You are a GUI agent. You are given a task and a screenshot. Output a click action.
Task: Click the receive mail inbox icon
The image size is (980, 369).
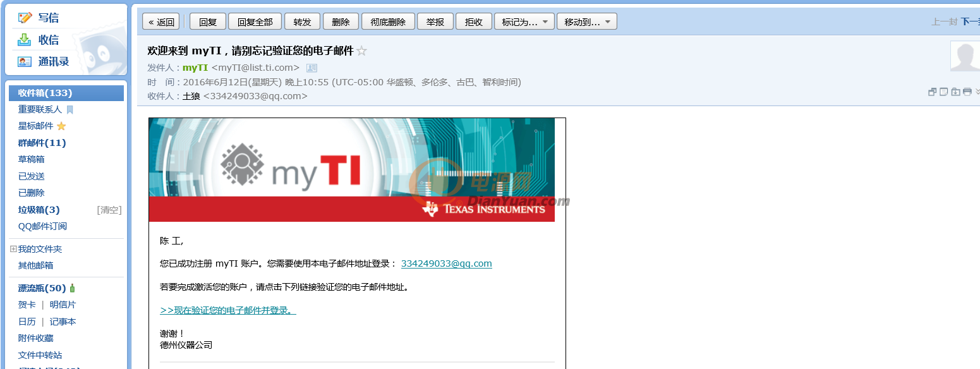pyautogui.click(x=25, y=40)
